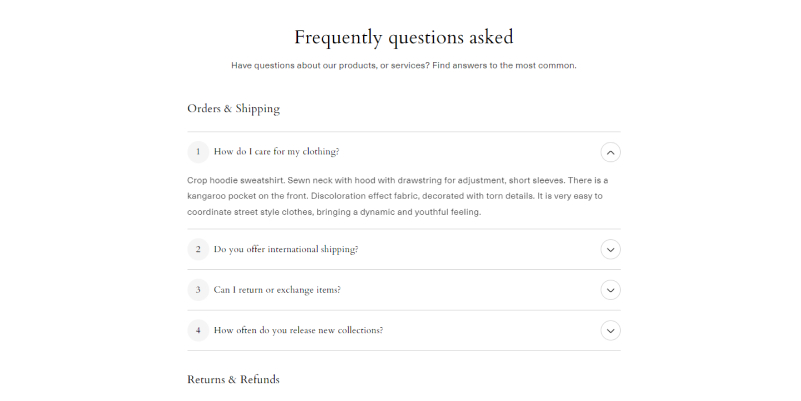Click the number 4 badge icon
Viewport: 801px width, 401px height.
click(x=198, y=330)
